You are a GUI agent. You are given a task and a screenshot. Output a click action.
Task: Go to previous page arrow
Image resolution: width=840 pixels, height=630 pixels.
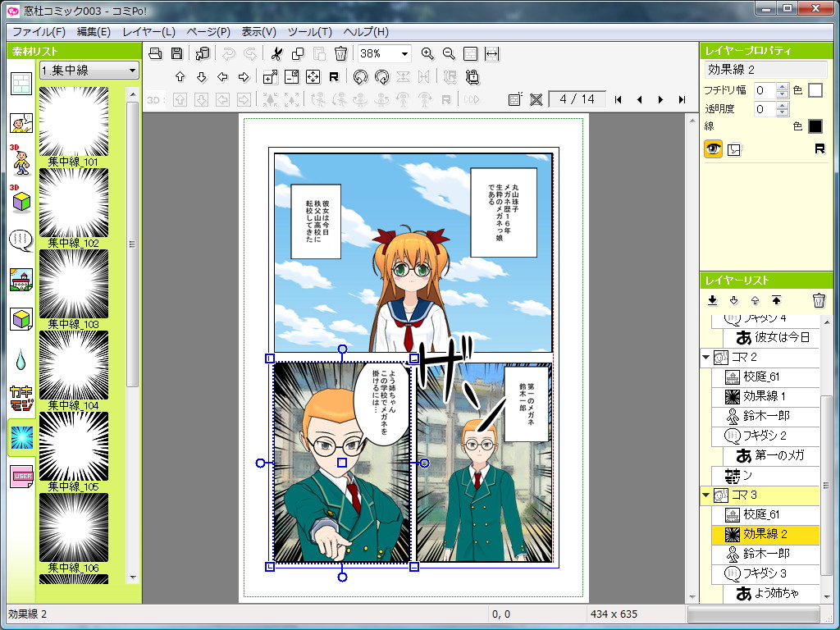coord(639,99)
